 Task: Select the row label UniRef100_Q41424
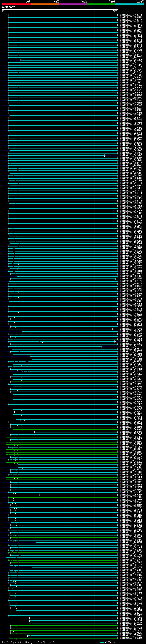(131, 50)
